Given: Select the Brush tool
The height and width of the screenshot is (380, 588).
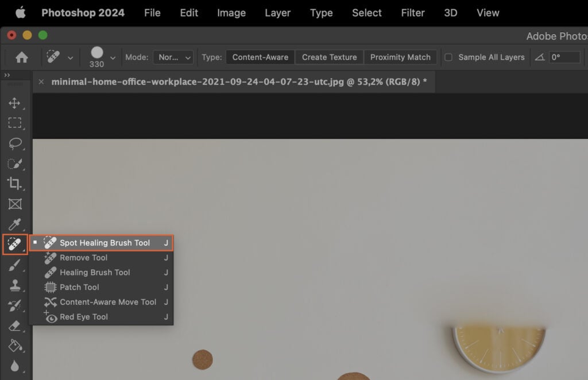Looking at the screenshot, I should pyautogui.click(x=14, y=264).
